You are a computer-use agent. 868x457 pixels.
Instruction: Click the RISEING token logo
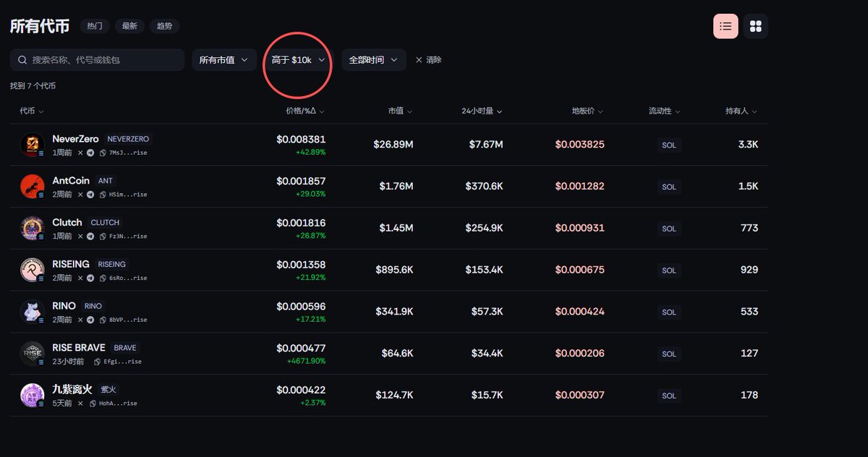(x=33, y=270)
